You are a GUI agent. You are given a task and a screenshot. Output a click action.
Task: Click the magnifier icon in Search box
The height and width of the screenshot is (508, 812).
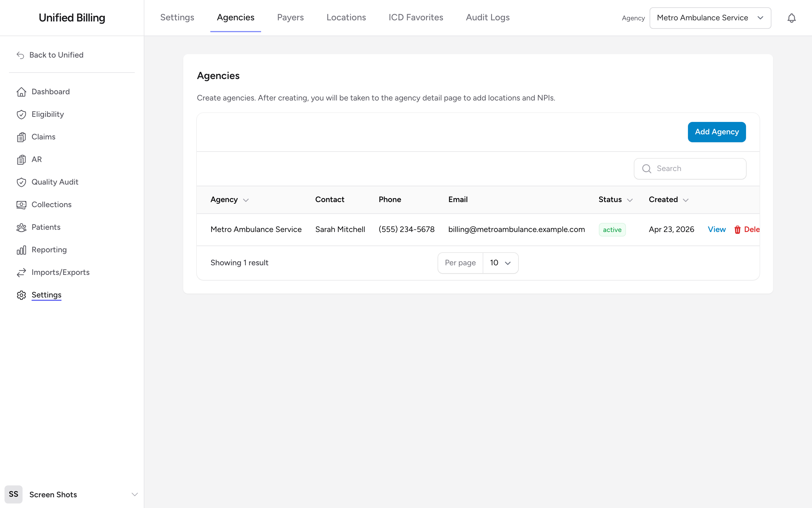click(x=646, y=169)
